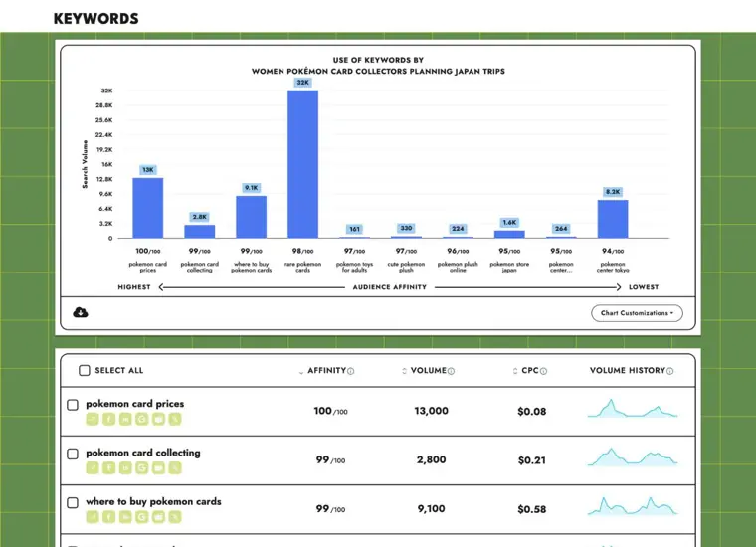The width and height of the screenshot is (756, 547).
Task: Check the 'pokemon card prices' row checkbox
Action: coord(73,405)
